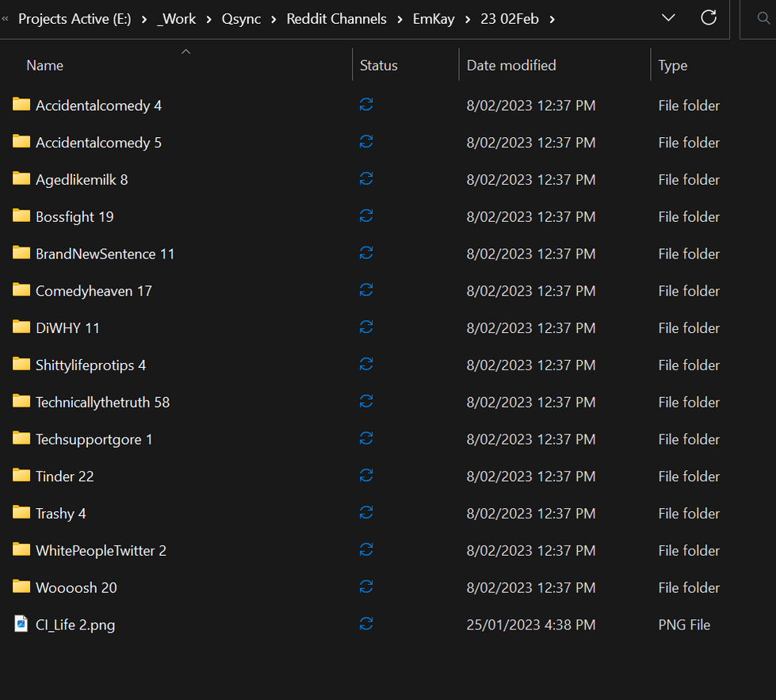Sort by the Name column header
This screenshot has width=776, height=700.
click(44, 65)
